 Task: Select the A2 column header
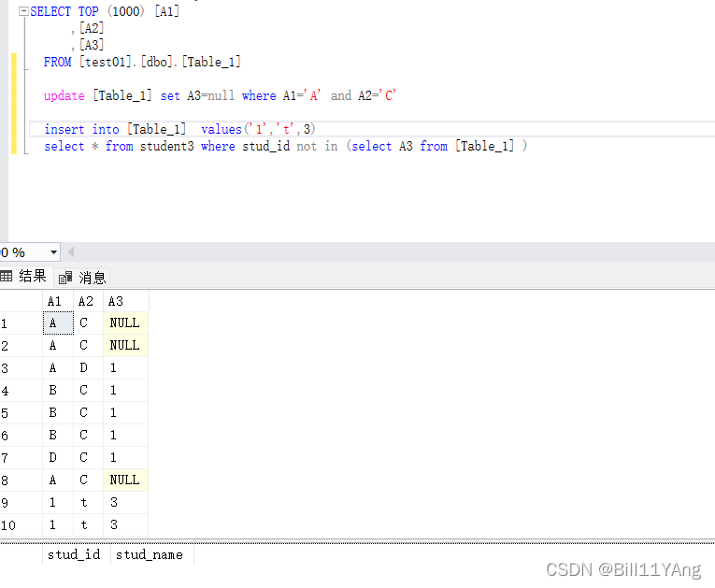coord(89,301)
